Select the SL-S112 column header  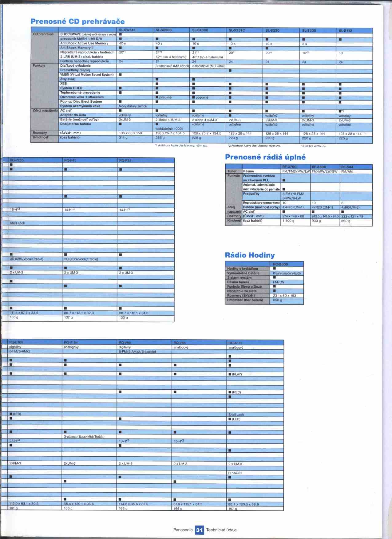coord(346,31)
